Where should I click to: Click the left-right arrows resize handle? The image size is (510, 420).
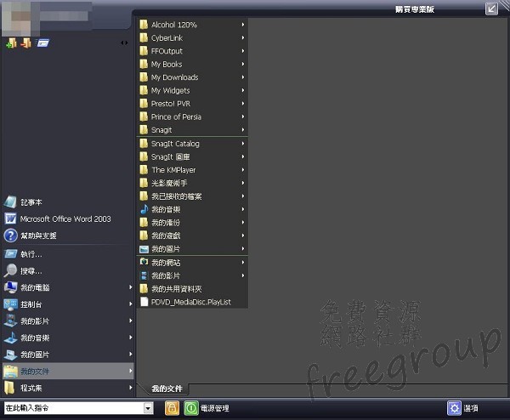coord(124,43)
